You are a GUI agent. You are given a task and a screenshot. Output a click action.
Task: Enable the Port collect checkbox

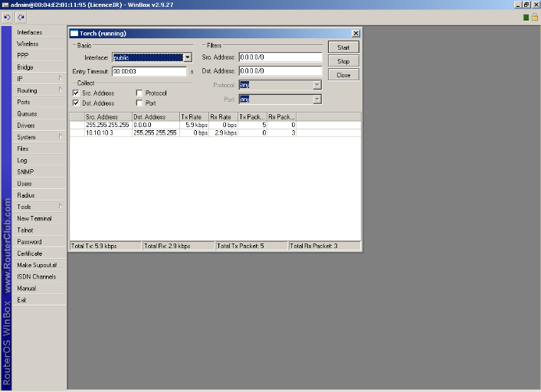click(x=139, y=103)
